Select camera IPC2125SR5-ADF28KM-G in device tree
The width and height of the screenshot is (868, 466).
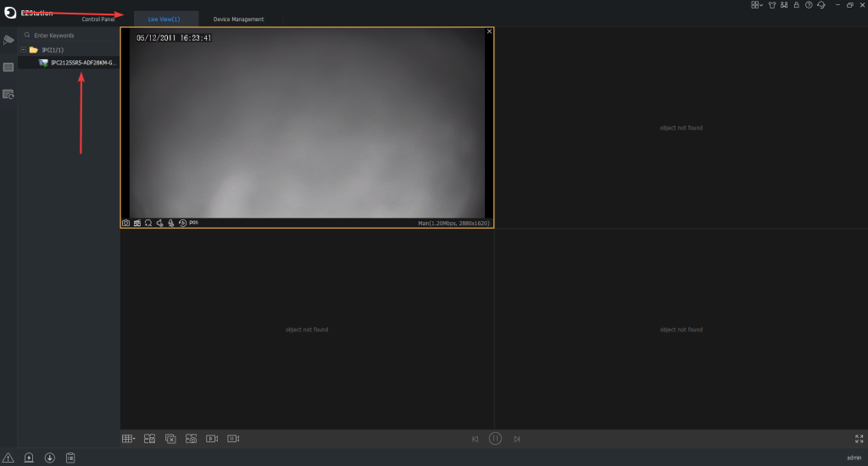tap(83, 63)
